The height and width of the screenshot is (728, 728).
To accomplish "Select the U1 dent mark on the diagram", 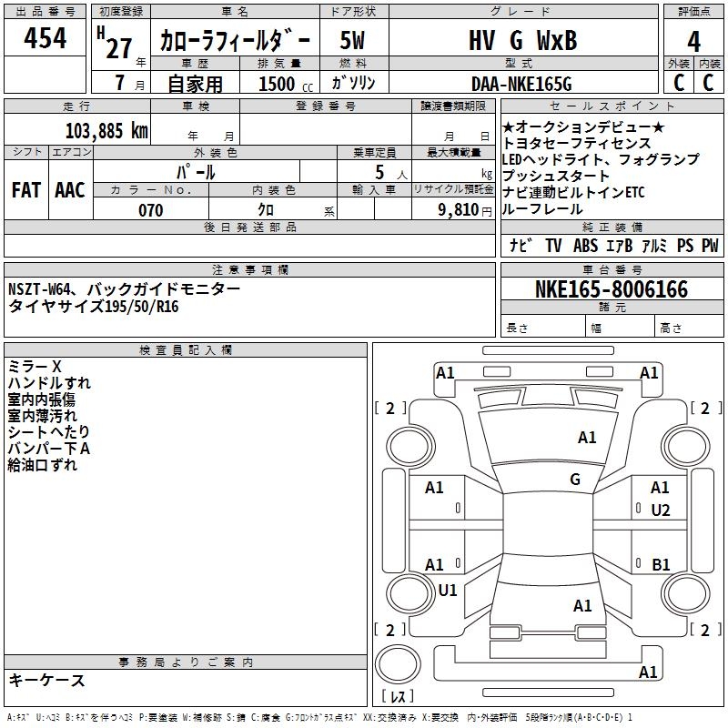I will tap(448, 591).
